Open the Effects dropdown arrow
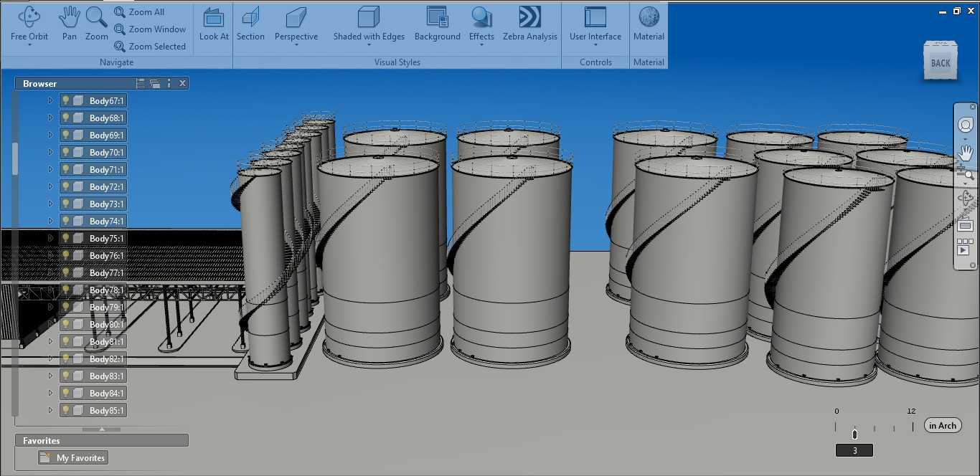The width and height of the screenshot is (980, 476). click(x=481, y=45)
